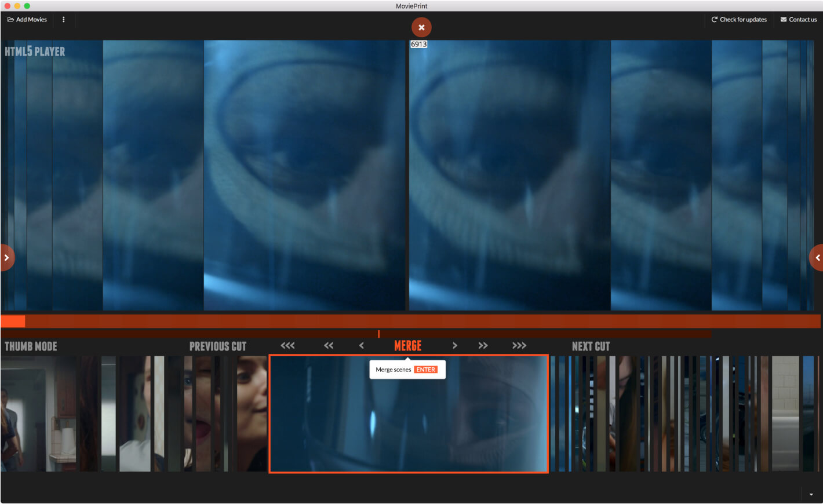Step forward one frame with single right arrow
The height and width of the screenshot is (504, 823).
pos(455,346)
